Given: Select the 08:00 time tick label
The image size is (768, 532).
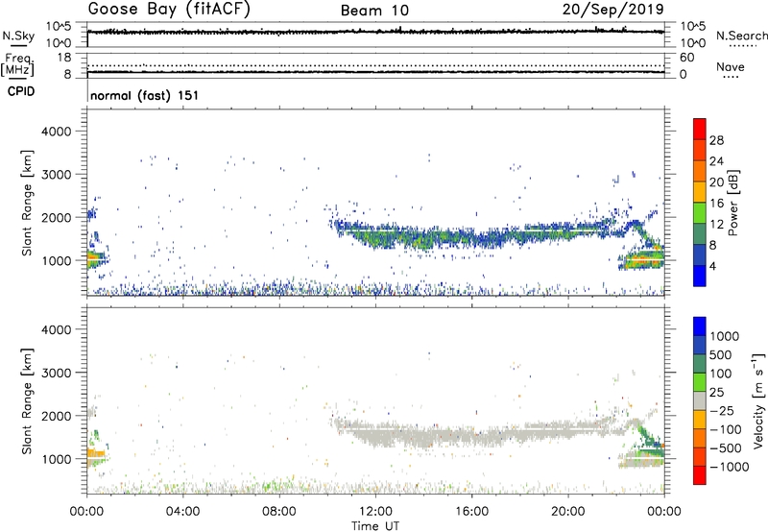Looking at the screenshot, I should (x=278, y=512).
